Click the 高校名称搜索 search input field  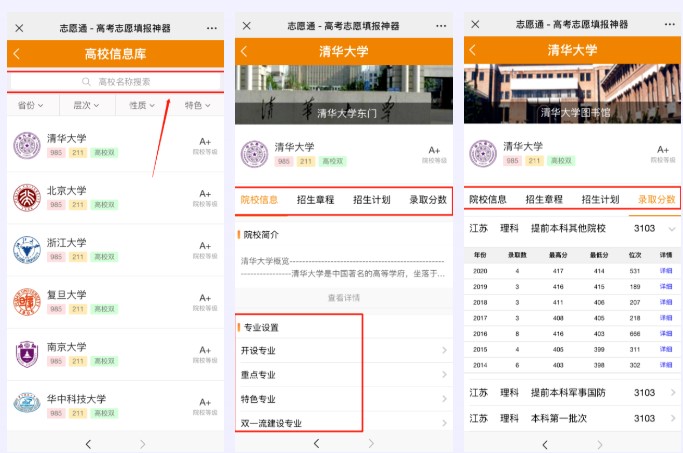(x=116, y=82)
